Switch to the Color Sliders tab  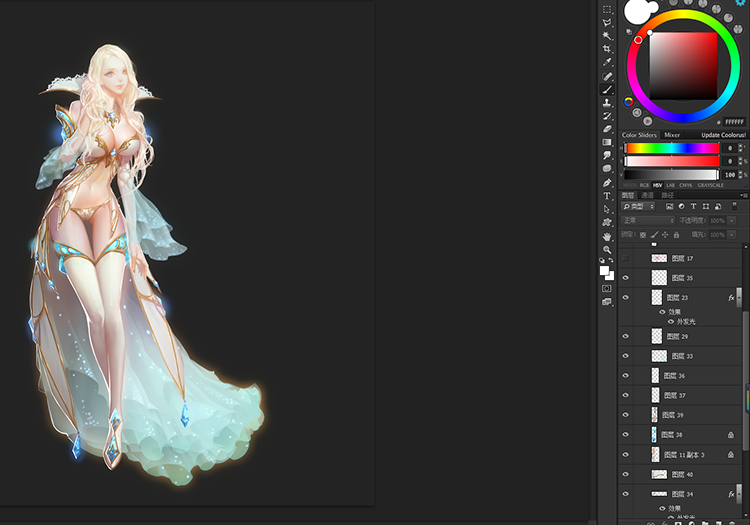coord(639,135)
